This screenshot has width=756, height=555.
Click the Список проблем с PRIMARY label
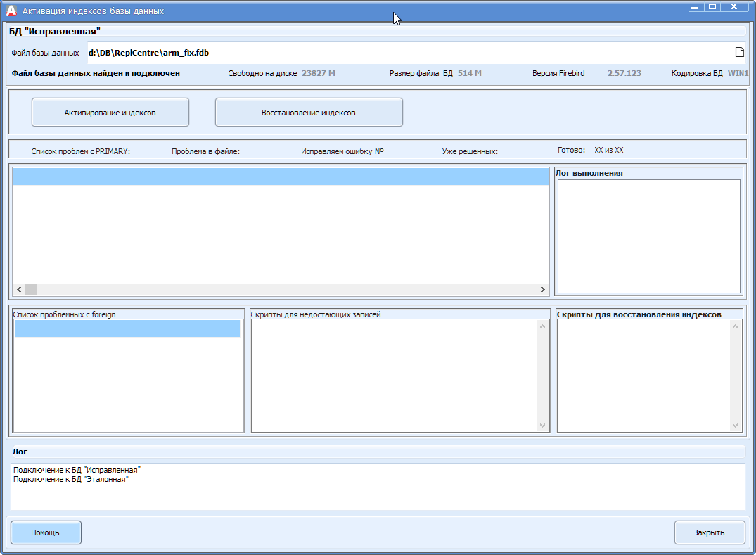(80, 151)
